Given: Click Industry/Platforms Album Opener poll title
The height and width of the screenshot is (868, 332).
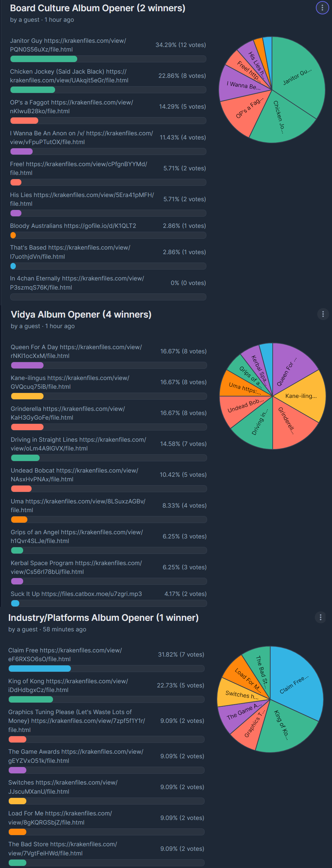Looking at the screenshot, I should pos(104,618).
